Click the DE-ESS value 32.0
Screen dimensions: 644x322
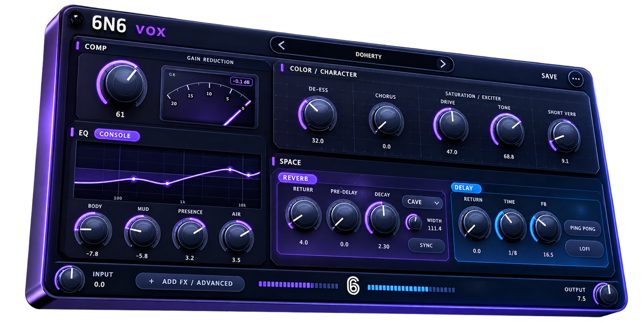click(x=318, y=141)
